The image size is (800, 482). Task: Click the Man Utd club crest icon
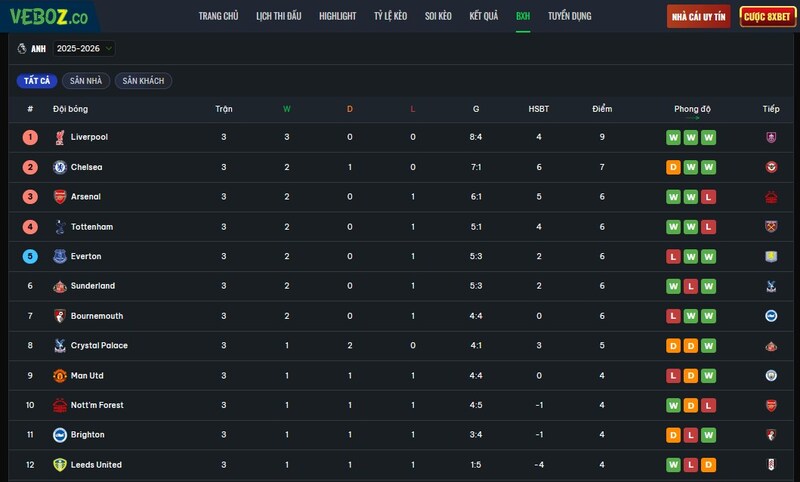60,375
